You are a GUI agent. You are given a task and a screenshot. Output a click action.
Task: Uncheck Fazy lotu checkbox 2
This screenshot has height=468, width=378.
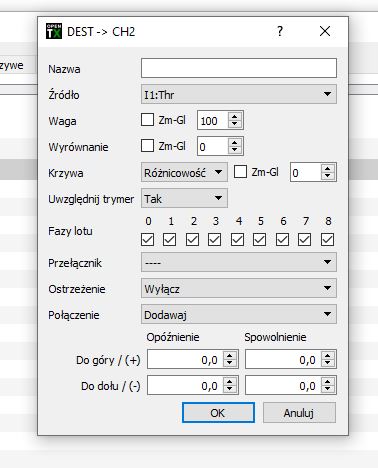tap(192, 240)
